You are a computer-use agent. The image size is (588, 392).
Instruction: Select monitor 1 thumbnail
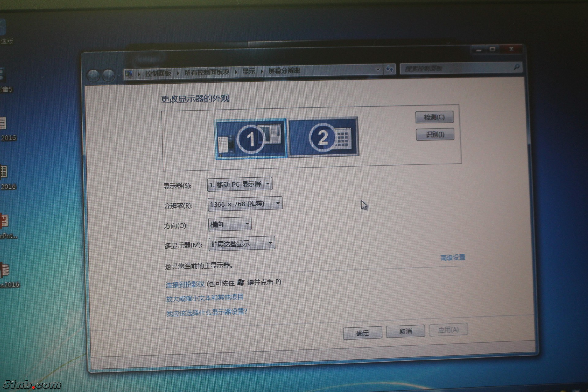pyautogui.click(x=251, y=139)
